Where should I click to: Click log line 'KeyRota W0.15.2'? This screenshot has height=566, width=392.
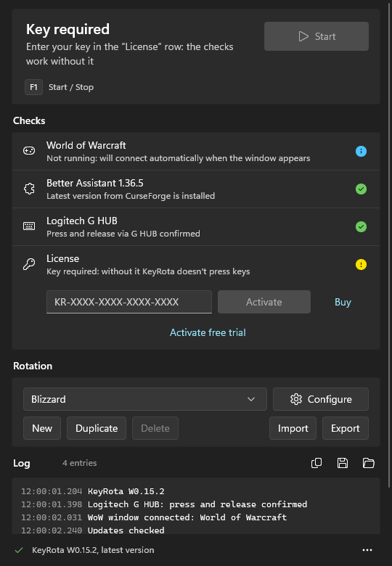pyautogui.click(x=126, y=491)
